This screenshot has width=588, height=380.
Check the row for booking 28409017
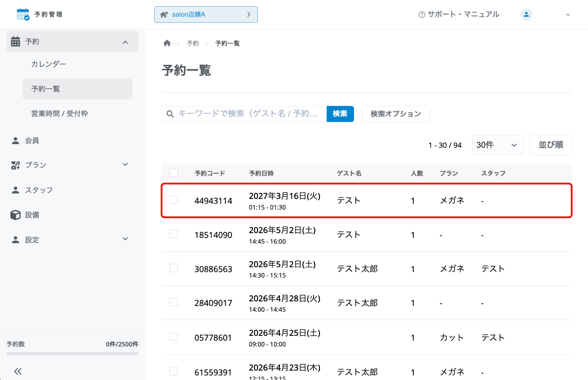tap(174, 302)
